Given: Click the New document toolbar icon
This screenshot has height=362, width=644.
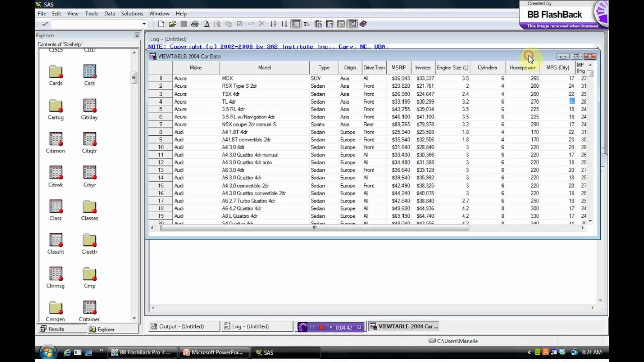Looking at the screenshot, I should click(161, 24).
